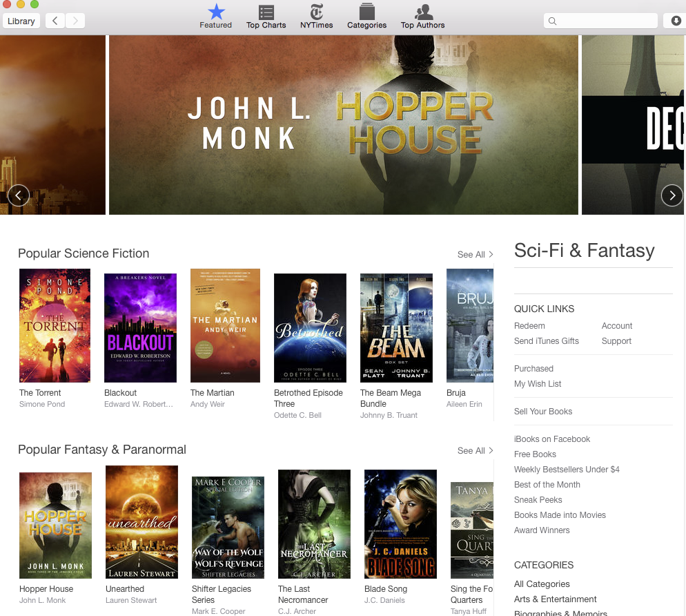Show previous banner with left carousel arrow
This screenshot has width=686, height=616.
19,195
